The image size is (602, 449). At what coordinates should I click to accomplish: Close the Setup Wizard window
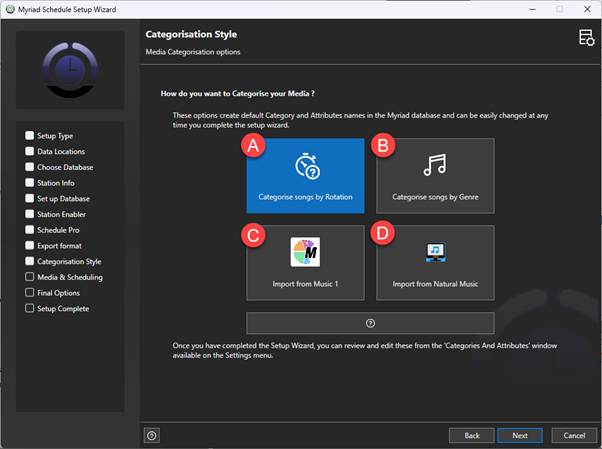click(587, 9)
